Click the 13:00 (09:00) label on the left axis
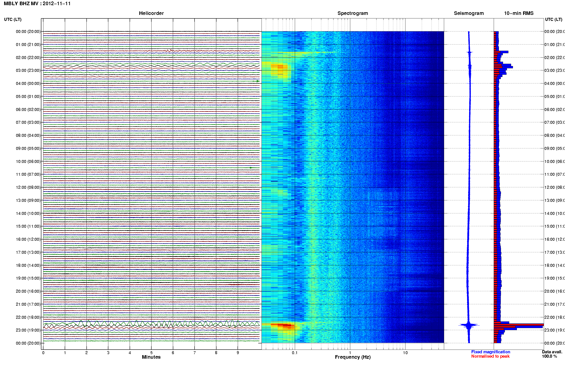Viewport: 588px width, 368px height. 28,201
